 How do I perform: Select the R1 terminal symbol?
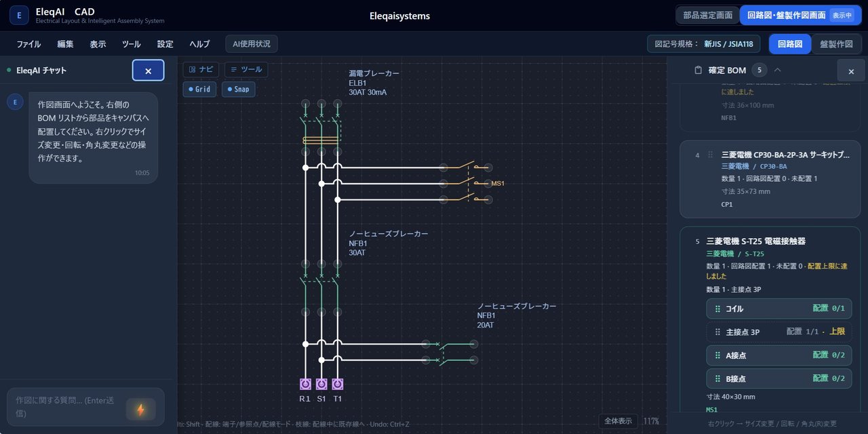coord(305,384)
